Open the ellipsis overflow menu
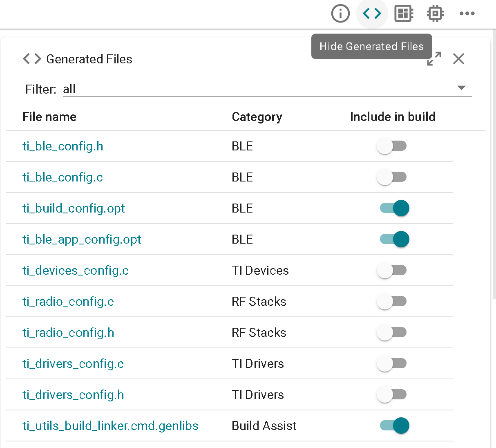Viewport: 496px width, 448px height. click(467, 13)
